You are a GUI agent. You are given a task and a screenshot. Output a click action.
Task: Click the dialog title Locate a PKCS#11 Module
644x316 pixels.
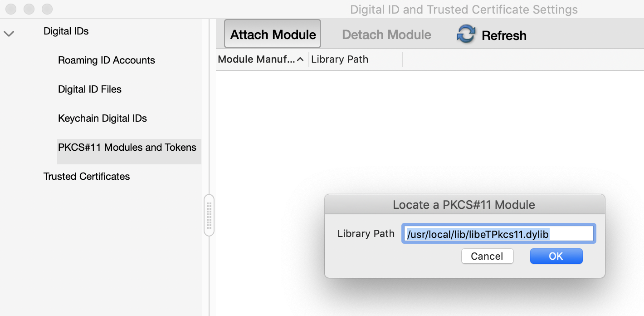tap(464, 205)
